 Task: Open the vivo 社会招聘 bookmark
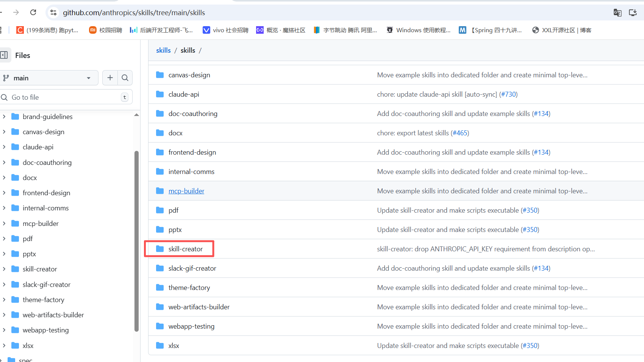[x=225, y=30]
